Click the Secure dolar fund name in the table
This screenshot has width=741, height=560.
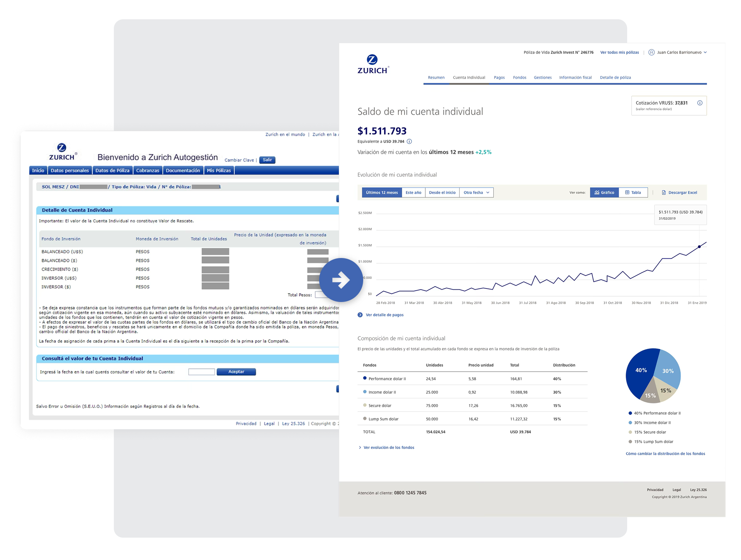(380, 406)
